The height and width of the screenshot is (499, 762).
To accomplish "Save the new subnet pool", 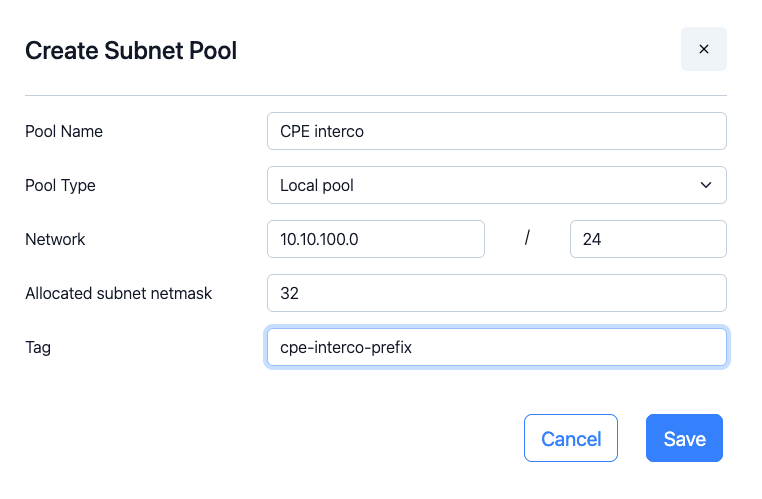I will (x=684, y=438).
